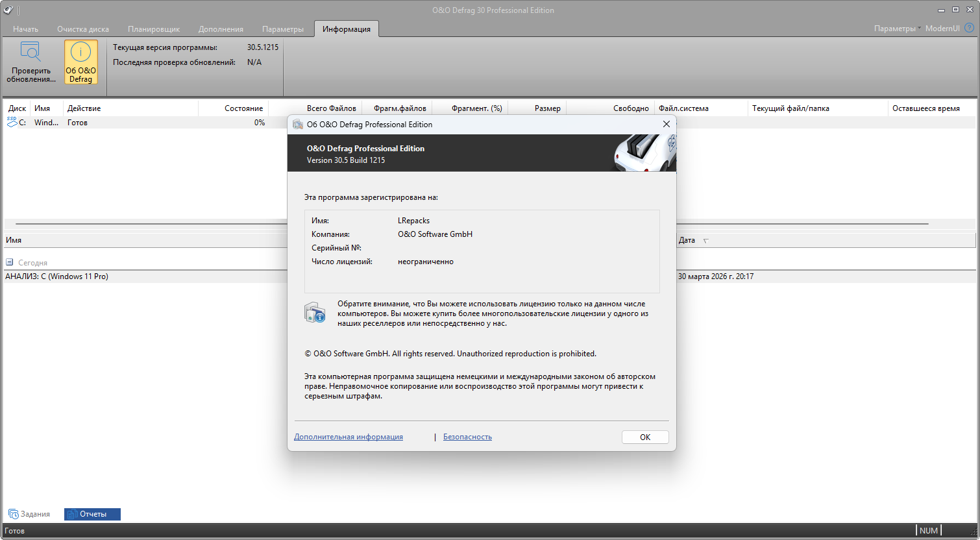This screenshot has height=540, width=980.
Task: Open the Очистка диска tab
Action: tap(82, 29)
